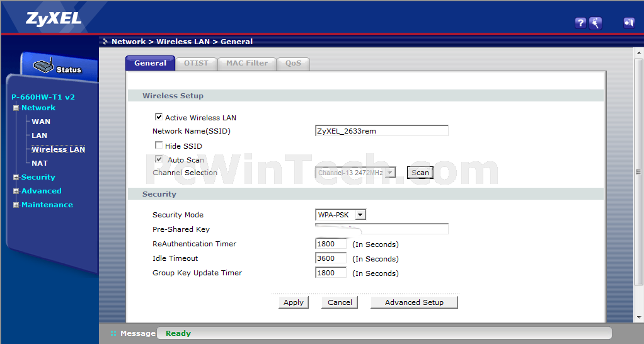Click the Network Name (SSID) field

[382, 130]
